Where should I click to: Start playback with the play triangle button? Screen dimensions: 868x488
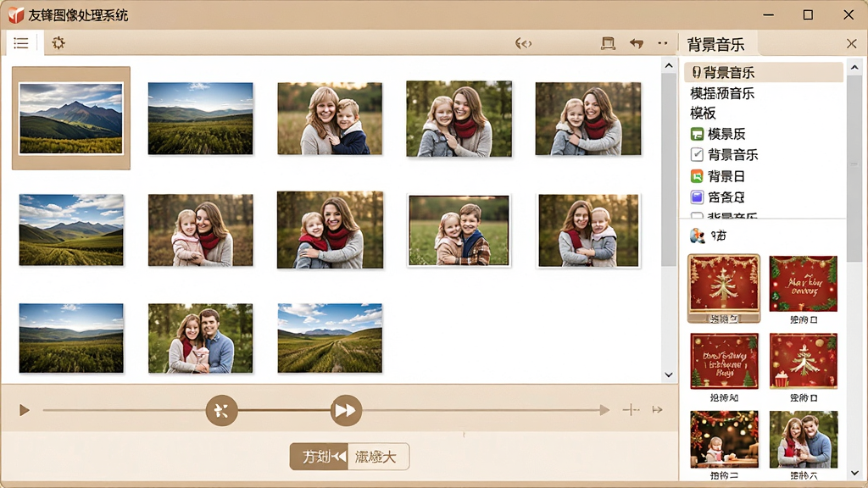(x=24, y=410)
